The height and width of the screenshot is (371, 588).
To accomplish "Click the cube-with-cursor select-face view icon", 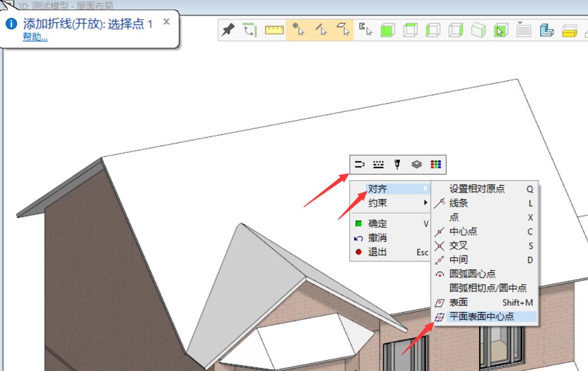I will tap(501, 30).
